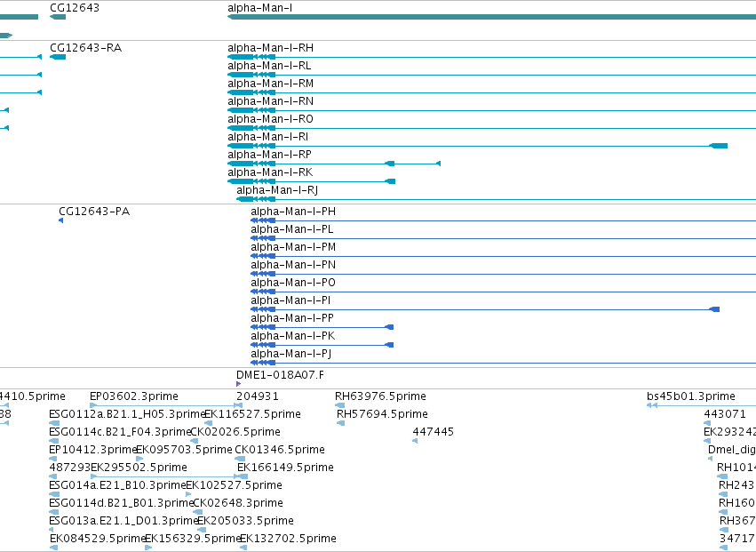
Task: Click EST label ESG014a.E21_B10.3prime
Action: pyautogui.click(x=117, y=485)
